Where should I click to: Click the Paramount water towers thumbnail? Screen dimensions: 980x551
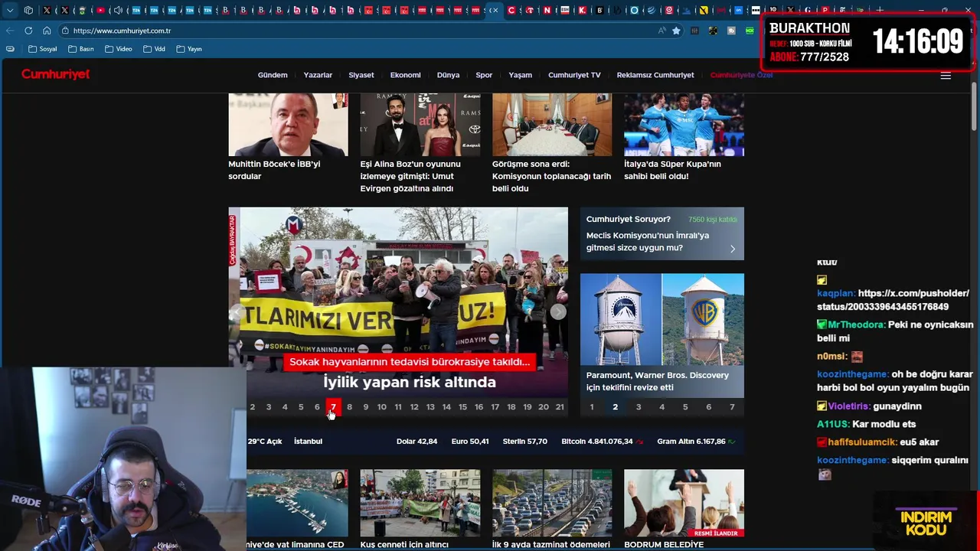pyautogui.click(x=661, y=319)
